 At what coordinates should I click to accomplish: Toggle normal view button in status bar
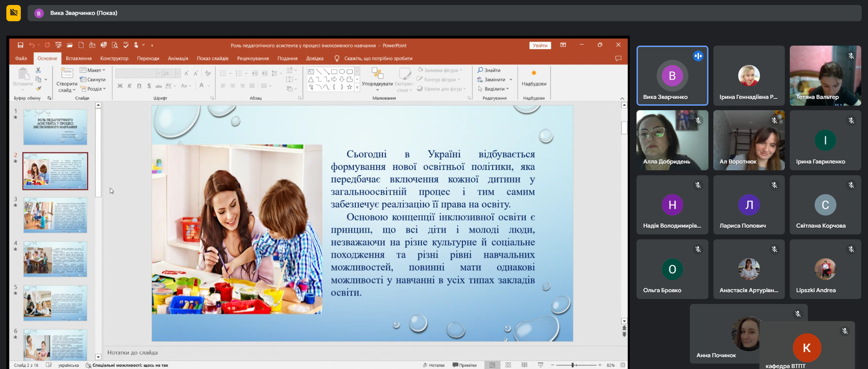pyautogui.click(x=492, y=365)
